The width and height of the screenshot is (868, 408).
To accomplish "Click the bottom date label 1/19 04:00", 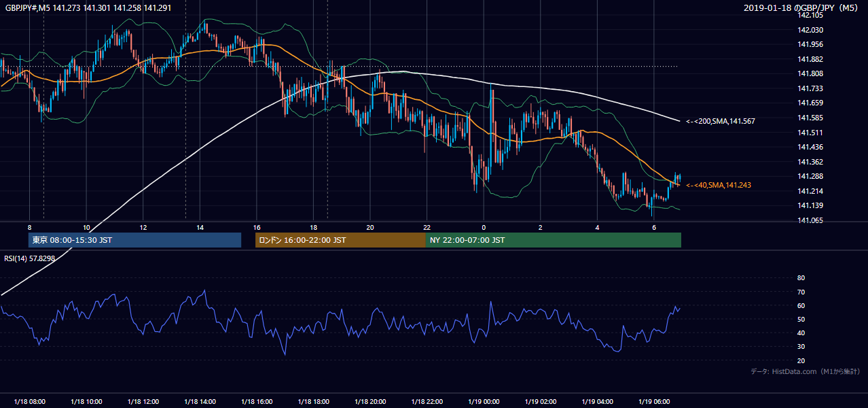I will coord(597,401).
